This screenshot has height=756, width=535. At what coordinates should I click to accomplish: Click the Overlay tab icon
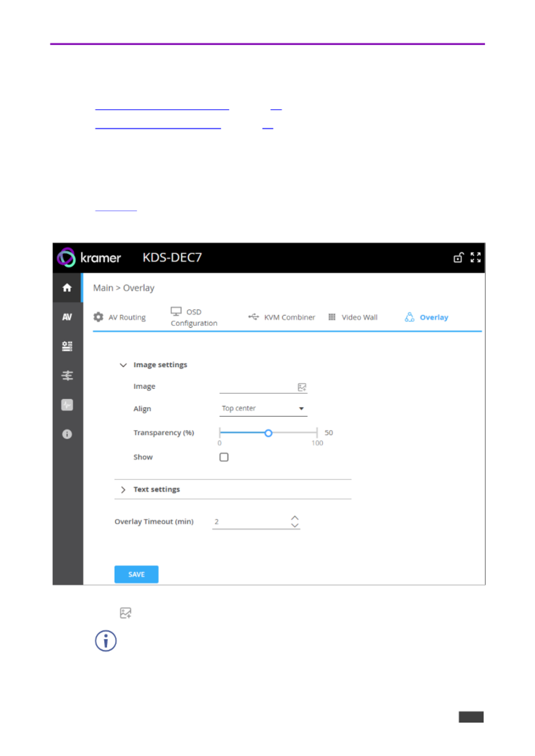pos(409,317)
